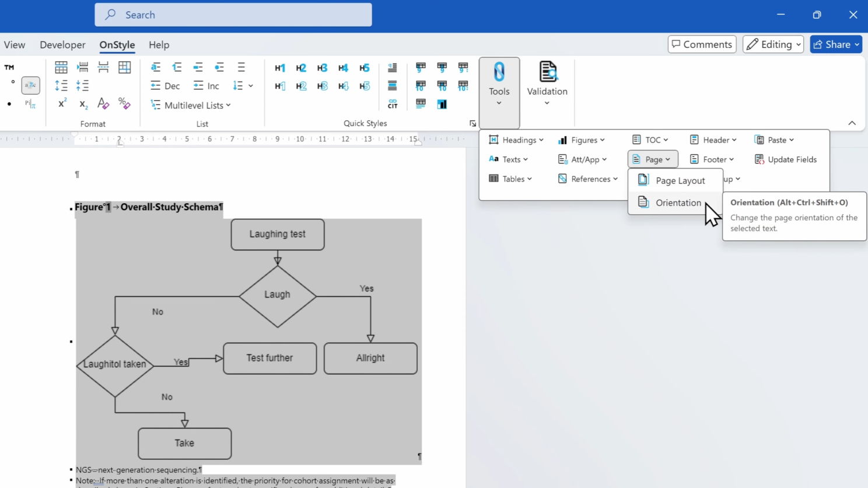
Task: Insert the solid bullet dot symbol
Action: click(x=9, y=104)
